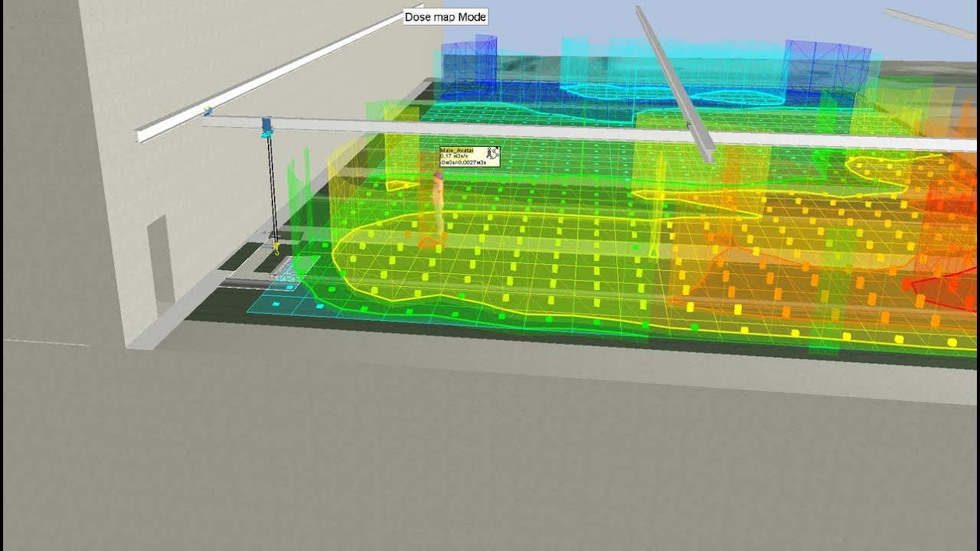Click the '0,17 мЗв/ч' dose rate value
Viewport: 980px width, 551px height.
point(454,156)
